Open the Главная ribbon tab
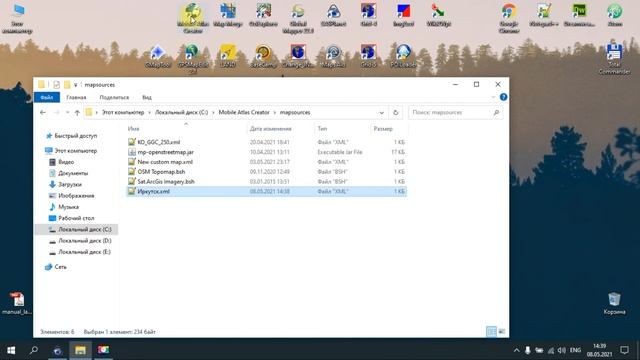This screenshot has width=640, height=360. (76, 97)
